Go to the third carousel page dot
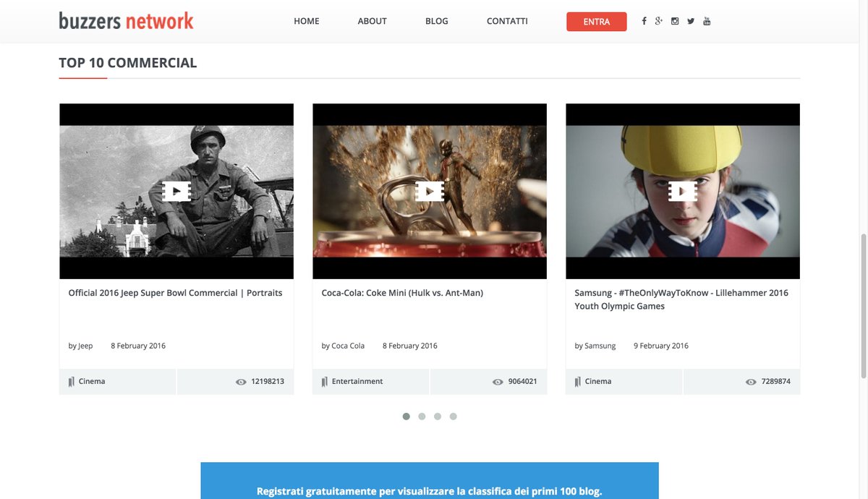 pyautogui.click(x=438, y=417)
